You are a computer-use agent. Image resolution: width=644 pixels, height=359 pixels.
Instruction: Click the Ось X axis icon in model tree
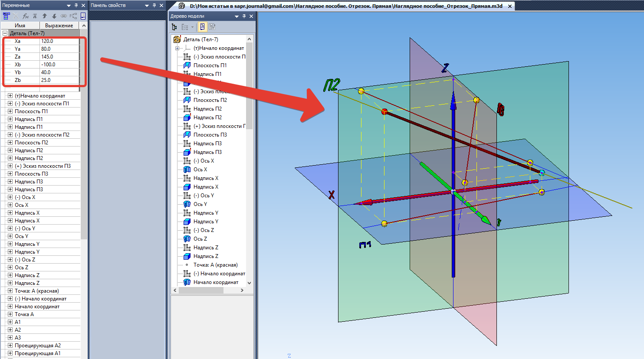click(187, 170)
